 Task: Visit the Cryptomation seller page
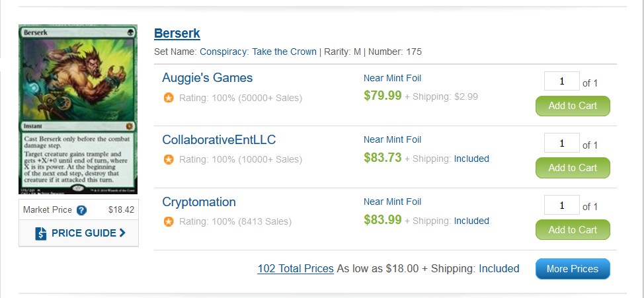click(x=199, y=202)
